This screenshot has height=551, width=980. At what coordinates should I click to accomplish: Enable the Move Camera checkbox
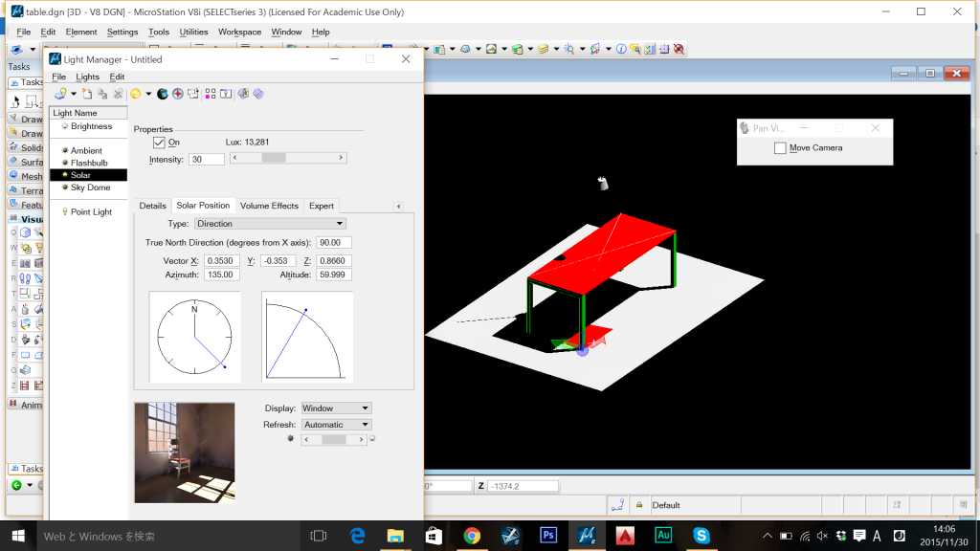click(780, 148)
